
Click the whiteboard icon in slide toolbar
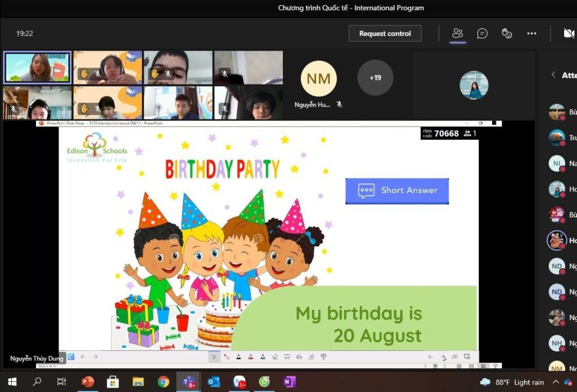click(287, 357)
